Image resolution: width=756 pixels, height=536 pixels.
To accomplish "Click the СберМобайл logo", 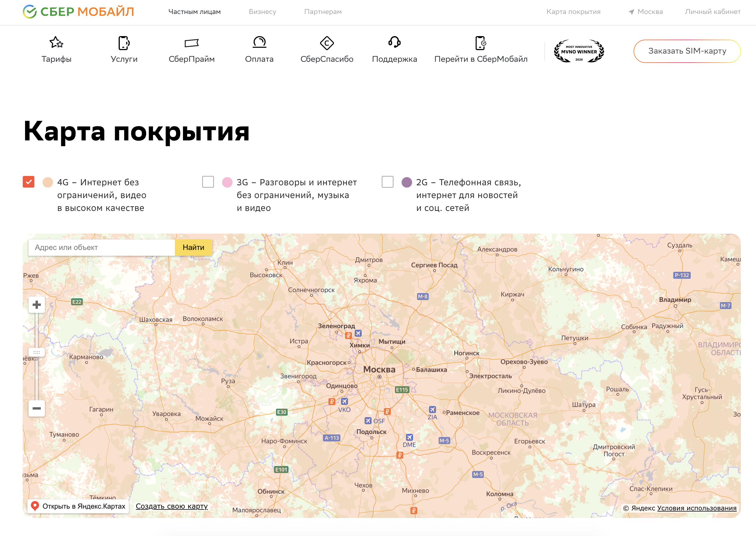I will pos(78,12).
